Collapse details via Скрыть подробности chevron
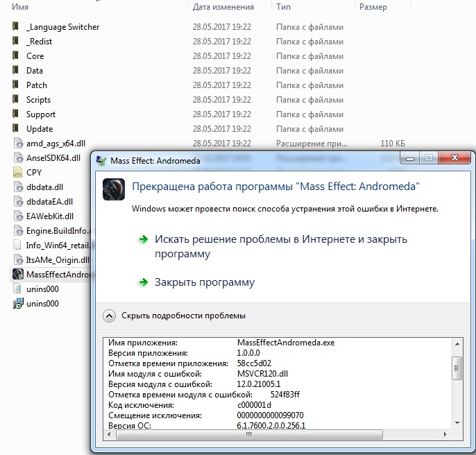This screenshot has width=476, height=455. (109, 316)
